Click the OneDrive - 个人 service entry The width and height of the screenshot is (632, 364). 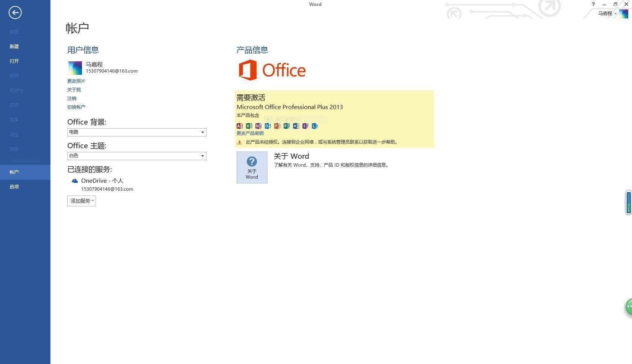click(102, 181)
